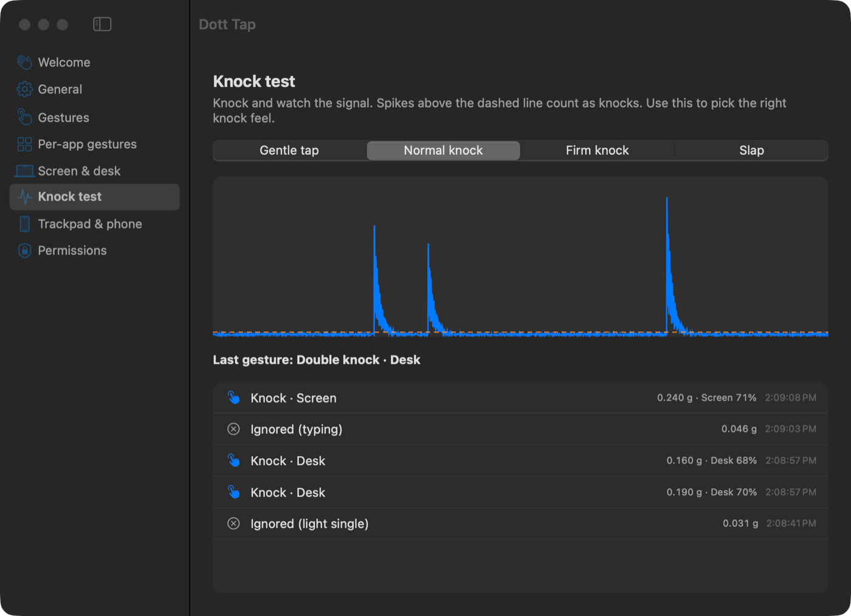Click the tapping hand Gestures icon

(24, 117)
